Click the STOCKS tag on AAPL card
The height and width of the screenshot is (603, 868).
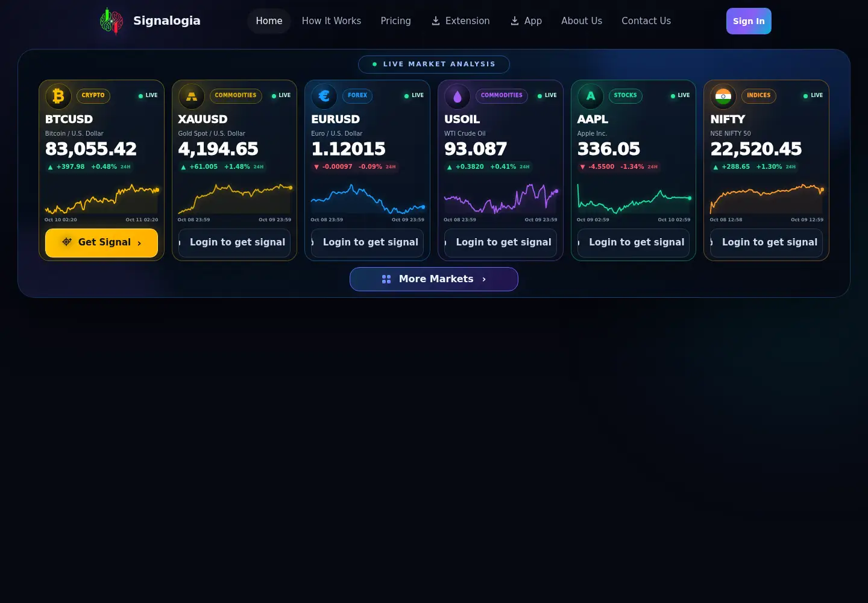point(626,96)
